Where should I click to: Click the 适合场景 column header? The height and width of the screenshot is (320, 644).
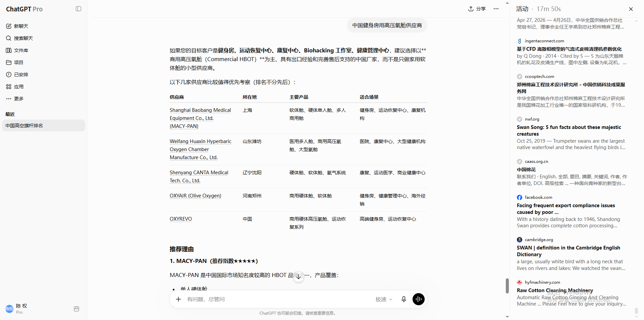[369, 97]
